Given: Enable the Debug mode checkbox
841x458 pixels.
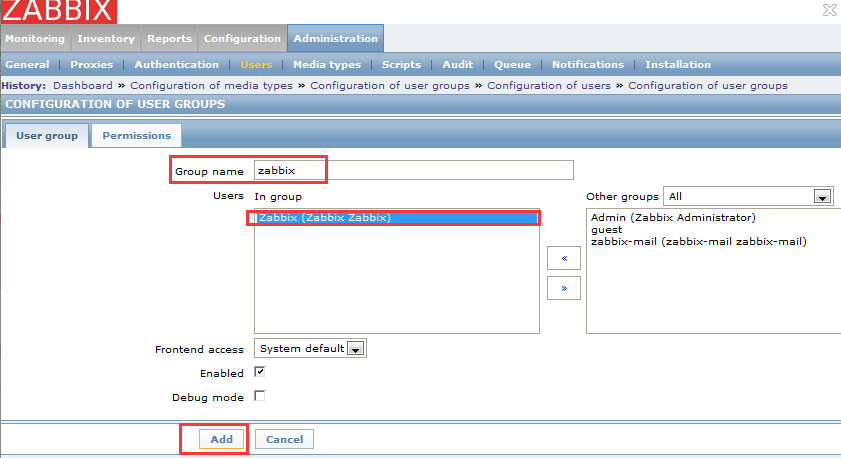Looking at the screenshot, I should [260, 397].
